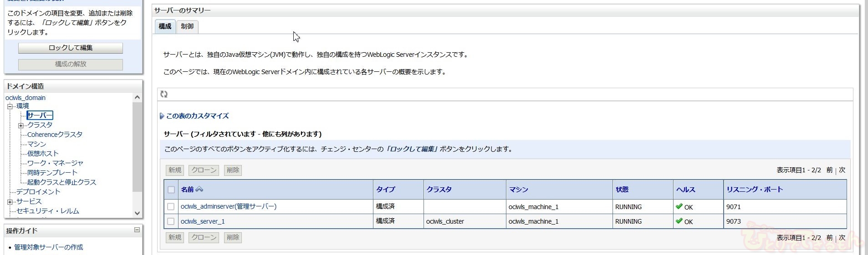868x255 pixels.
Task: Switch to the 制御 tab
Action: click(x=187, y=26)
